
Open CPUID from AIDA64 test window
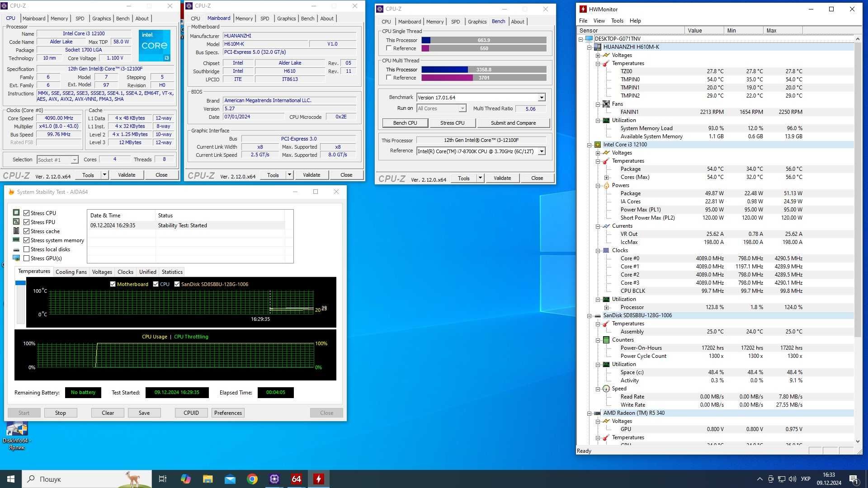(191, 413)
